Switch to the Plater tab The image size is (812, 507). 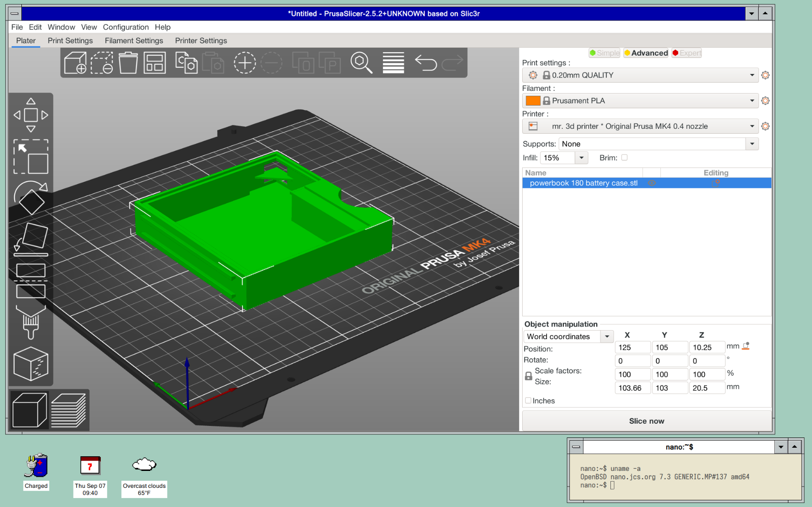26,41
